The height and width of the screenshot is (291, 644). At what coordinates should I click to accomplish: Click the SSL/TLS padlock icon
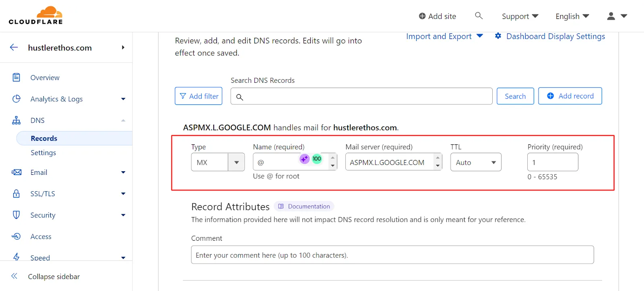(16, 194)
